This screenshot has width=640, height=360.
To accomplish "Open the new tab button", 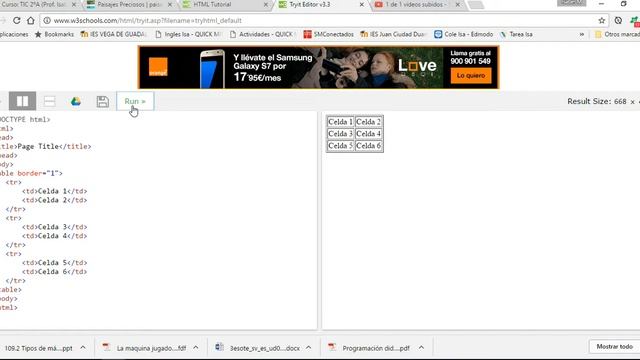I will tap(476, 5).
